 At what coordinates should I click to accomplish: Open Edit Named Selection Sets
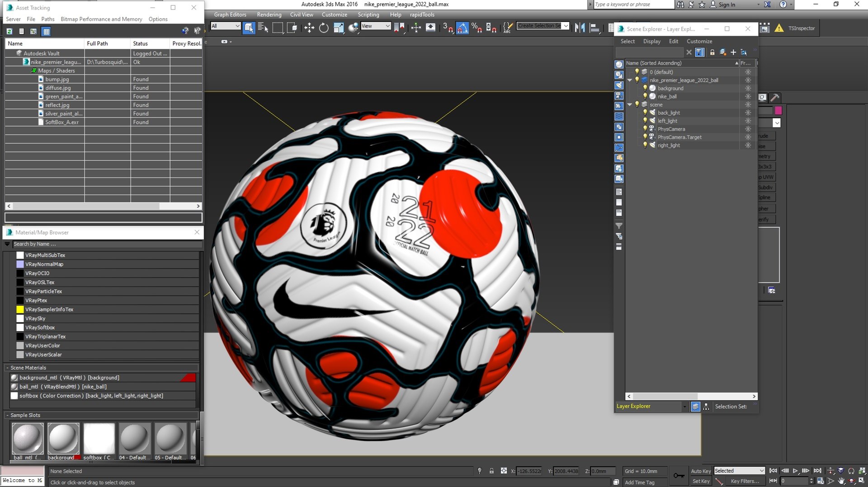[x=508, y=28]
